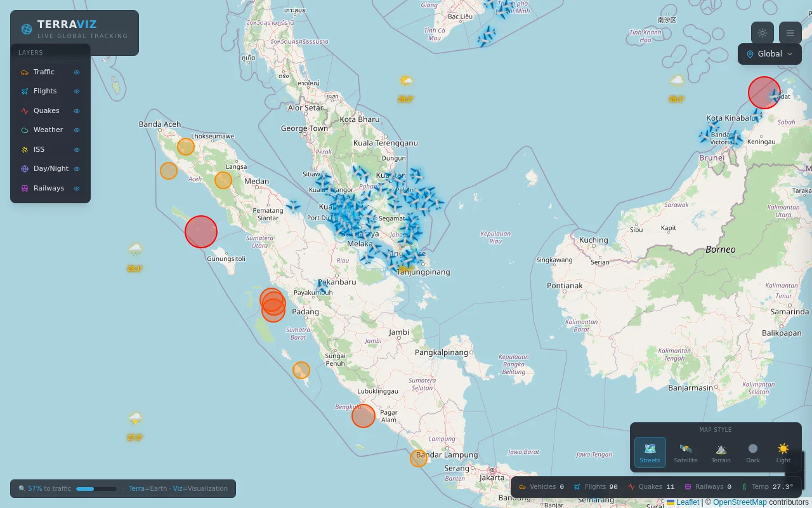Click the Railways train icon in stats bar

pyautogui.click(x=688, y=487)
